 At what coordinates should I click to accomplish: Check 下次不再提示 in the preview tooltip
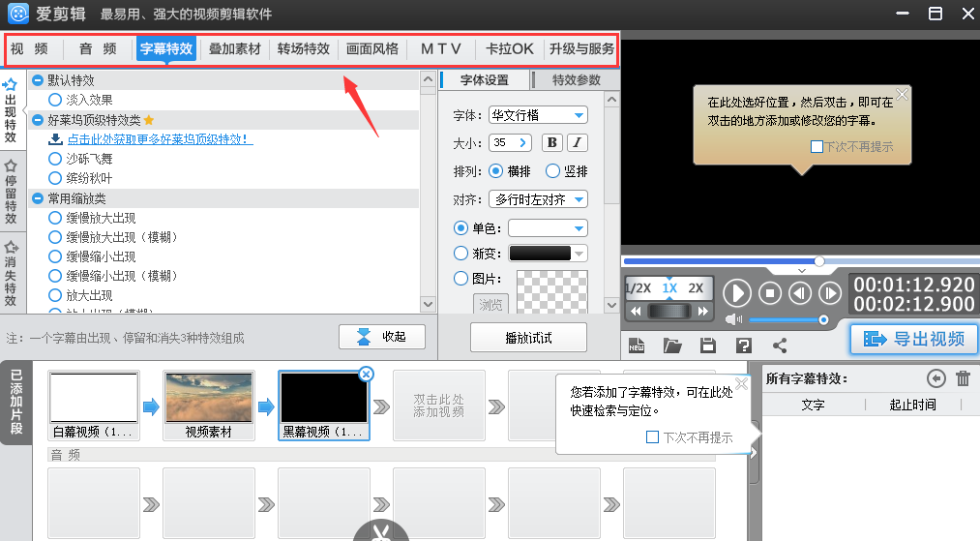(817, 147)
